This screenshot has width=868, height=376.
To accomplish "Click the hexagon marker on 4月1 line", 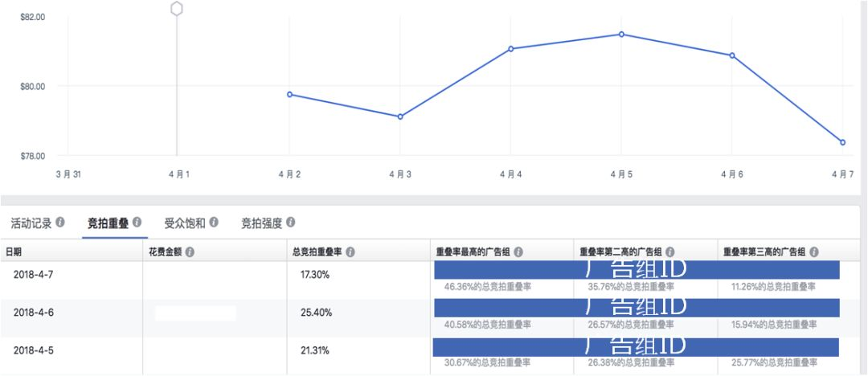I will (177, 9).
